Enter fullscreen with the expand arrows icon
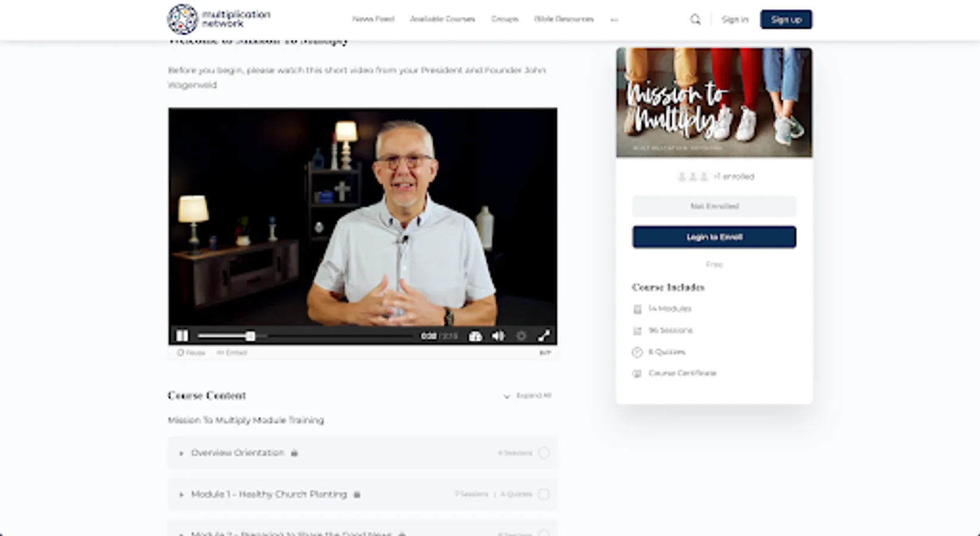980x536 pixels. [544, 336]
